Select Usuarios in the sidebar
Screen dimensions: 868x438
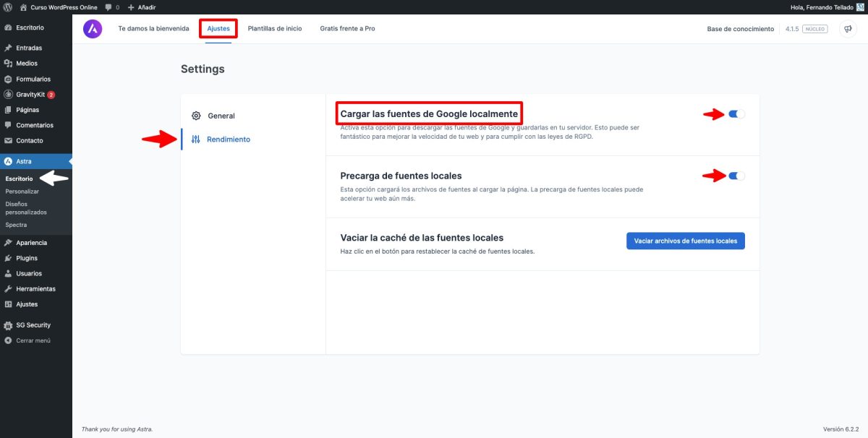[29, 273]
